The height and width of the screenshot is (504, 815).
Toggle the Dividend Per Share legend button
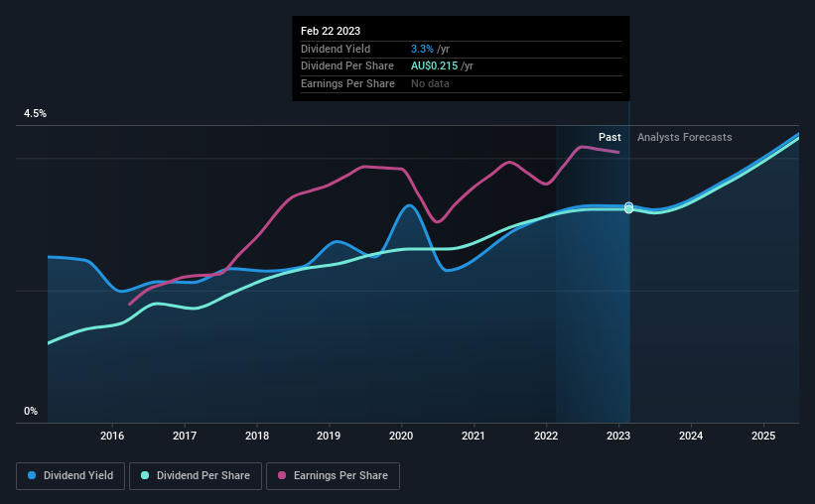point(196,476)
